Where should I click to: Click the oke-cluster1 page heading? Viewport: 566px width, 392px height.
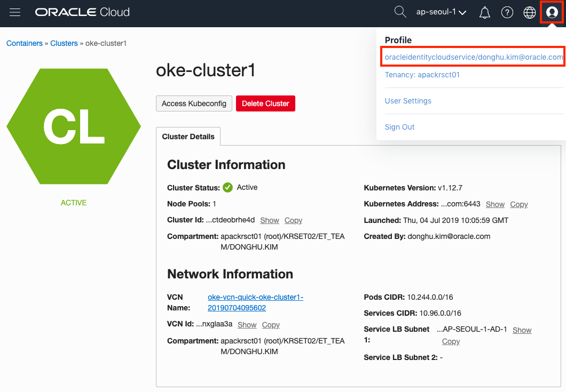coord(206,70)
